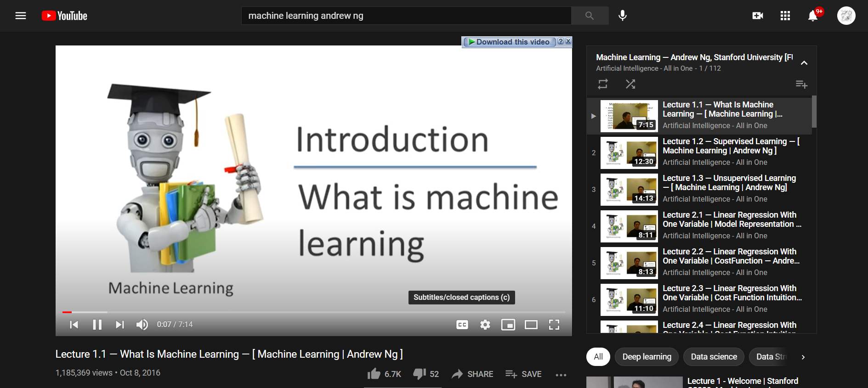Click the 12:30 lecture thumbnail
Viewport: 868px width, 388px height.
coord(629,153)
